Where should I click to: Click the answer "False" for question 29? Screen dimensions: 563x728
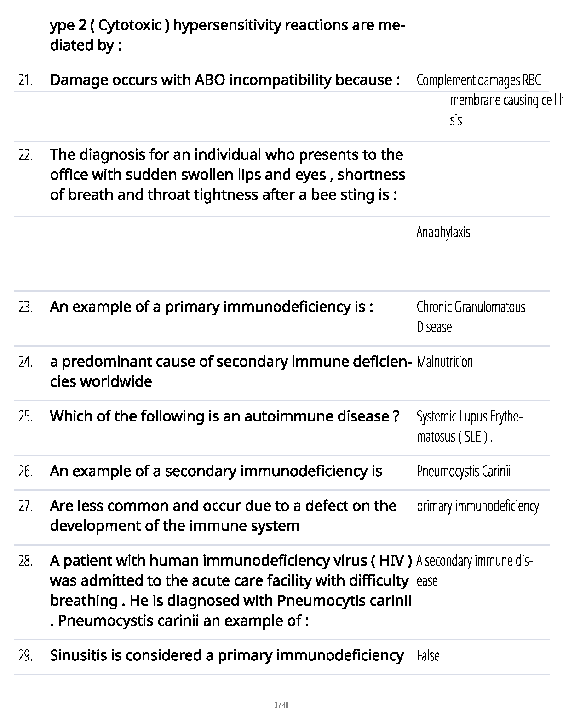428,655
